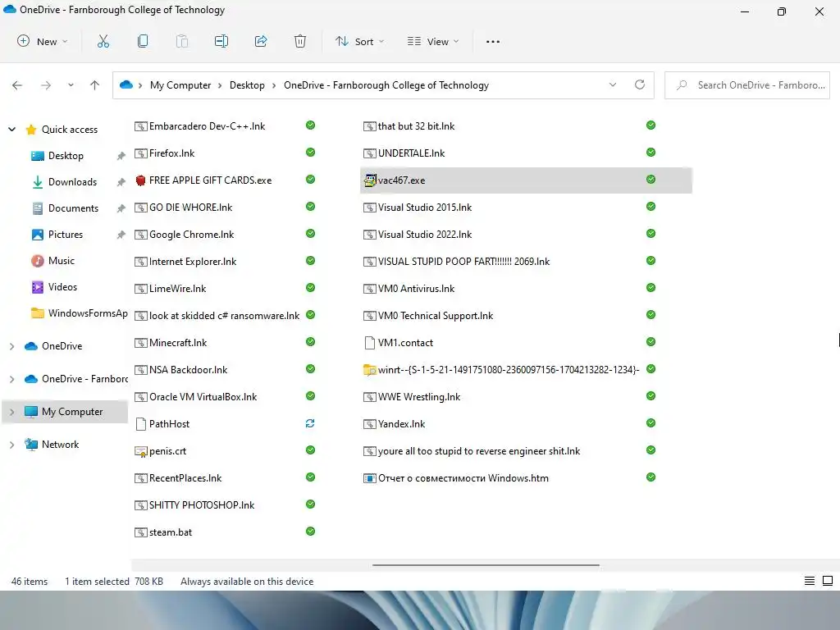Click the Cut scissors icon
This screenshot has height=630, width=840.
[x=103, y=41]
